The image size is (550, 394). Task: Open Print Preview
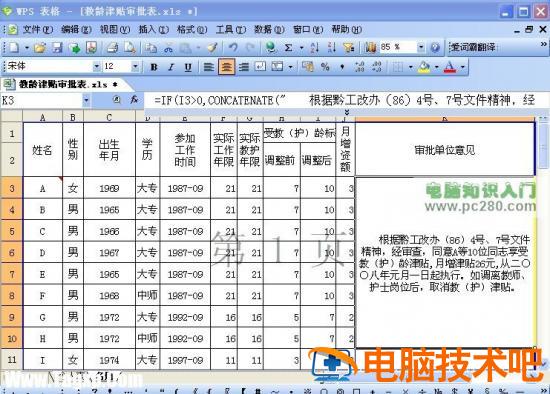coord(129,47)
